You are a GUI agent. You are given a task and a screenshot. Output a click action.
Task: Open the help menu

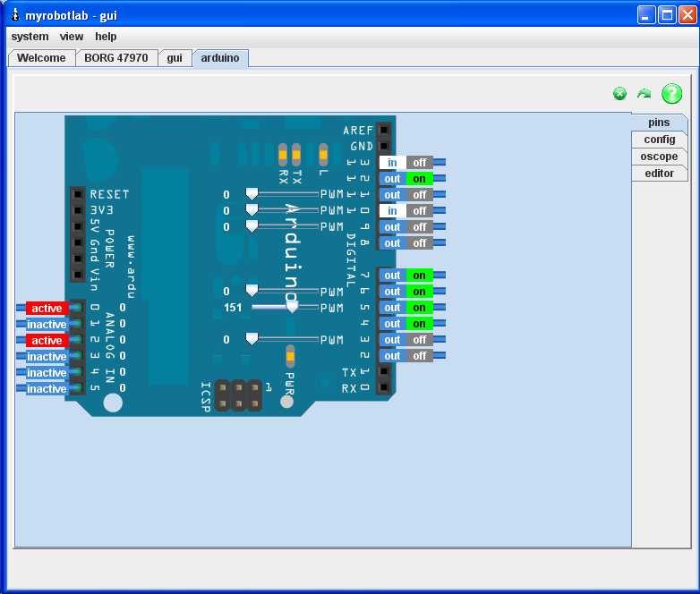point(106,37)
